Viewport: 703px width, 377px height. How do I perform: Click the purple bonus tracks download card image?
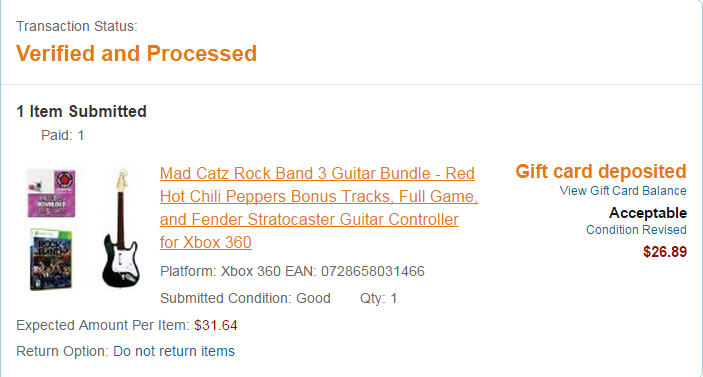[51, 193]
